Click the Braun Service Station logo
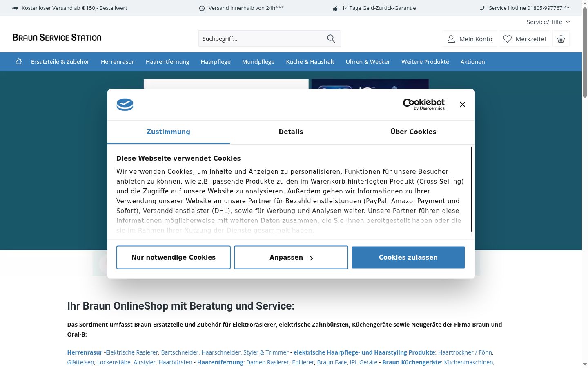The width and height of the screenshot is (588, 368). [x=57, y=38]
